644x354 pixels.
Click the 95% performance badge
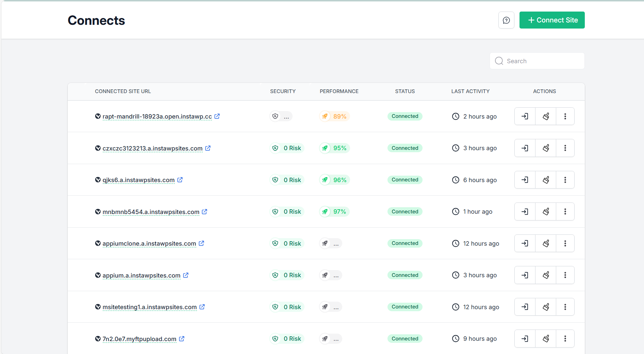[335, 148]
